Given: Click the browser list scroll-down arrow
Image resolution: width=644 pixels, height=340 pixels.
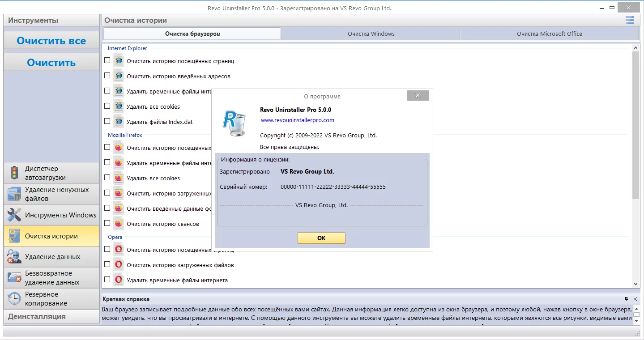Looking at the screenshot, I should click(635, 284).
